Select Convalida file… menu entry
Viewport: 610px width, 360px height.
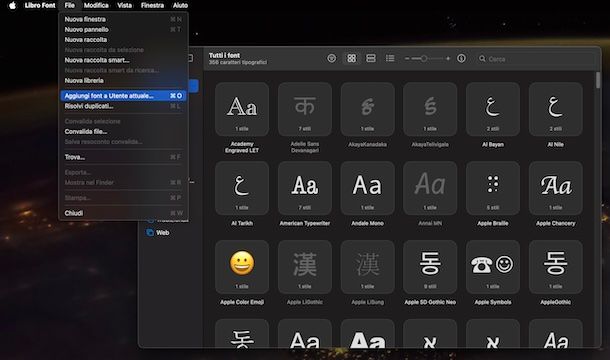[123, 132]
